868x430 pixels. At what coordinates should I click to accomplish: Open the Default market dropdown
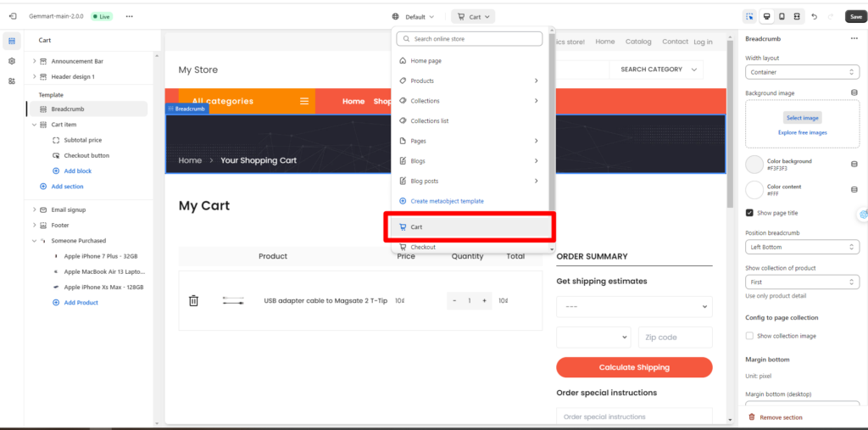coord(414,17)
